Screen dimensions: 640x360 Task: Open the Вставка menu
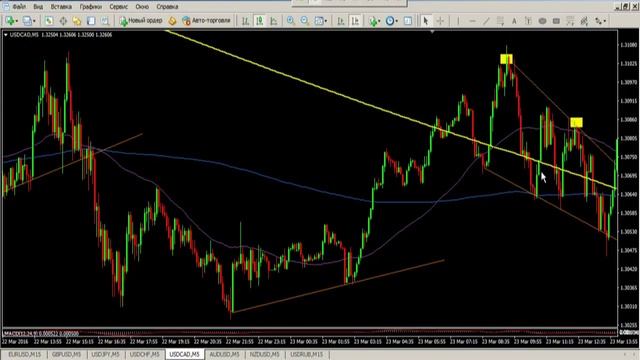61,7
